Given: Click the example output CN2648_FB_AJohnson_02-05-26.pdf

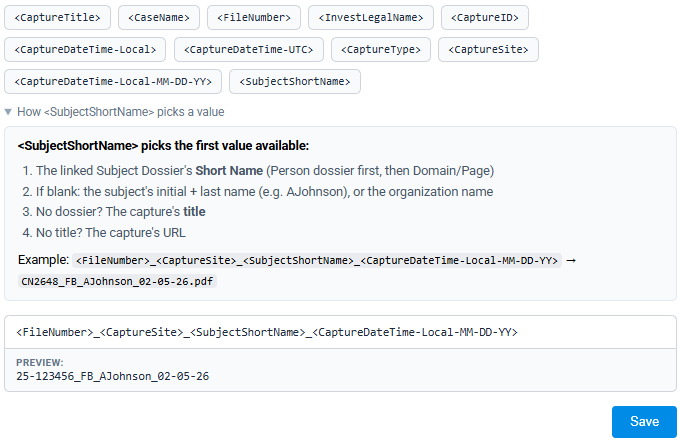Looking at the screenshot, I should pos(117,282).
